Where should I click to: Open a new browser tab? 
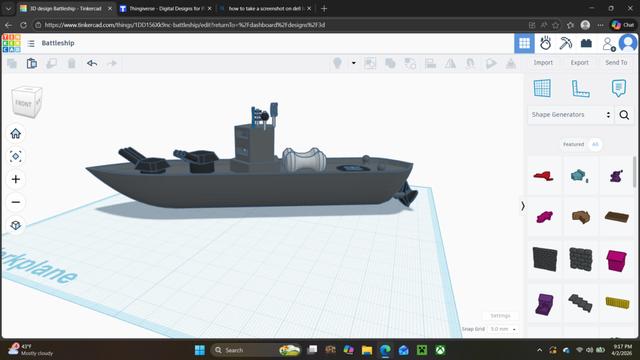tap(324, 9)
